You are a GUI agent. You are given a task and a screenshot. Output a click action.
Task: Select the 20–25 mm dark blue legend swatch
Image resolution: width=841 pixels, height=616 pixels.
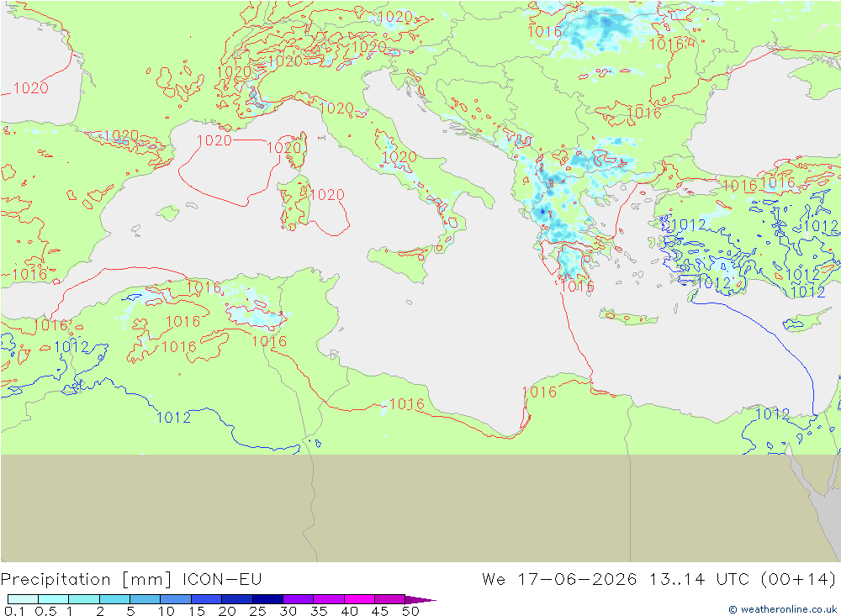tap(236, 599)
